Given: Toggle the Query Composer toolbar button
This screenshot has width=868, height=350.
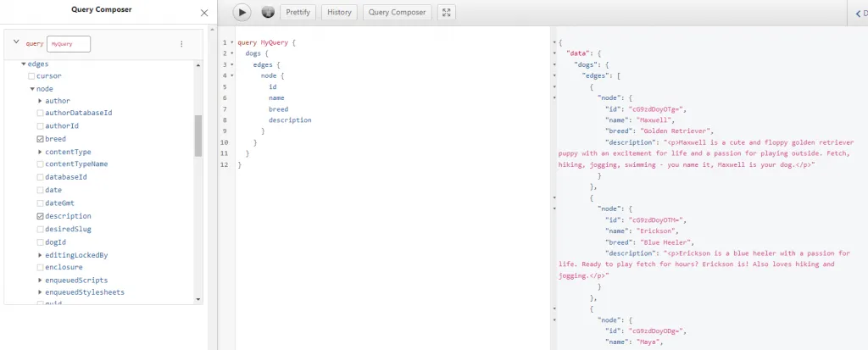Looking at the screenshot, I should coord(397,13).
